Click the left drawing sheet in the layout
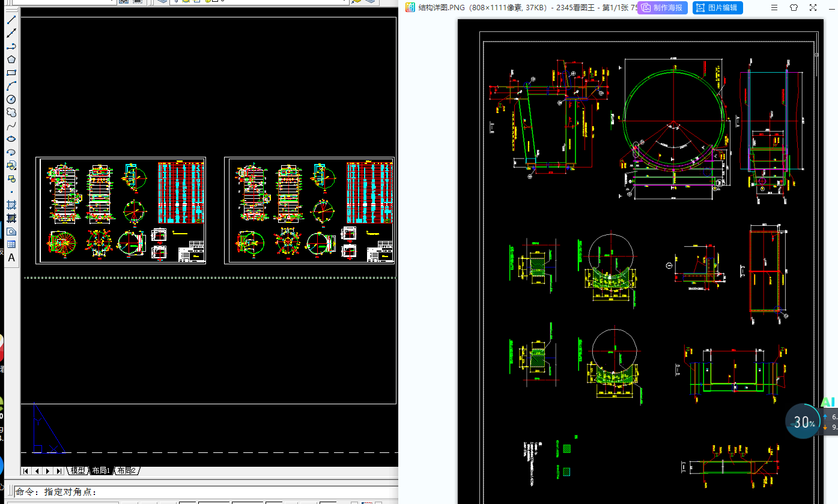Image resolution: width=838 pixels, height=504 pixels. point(121,210)
